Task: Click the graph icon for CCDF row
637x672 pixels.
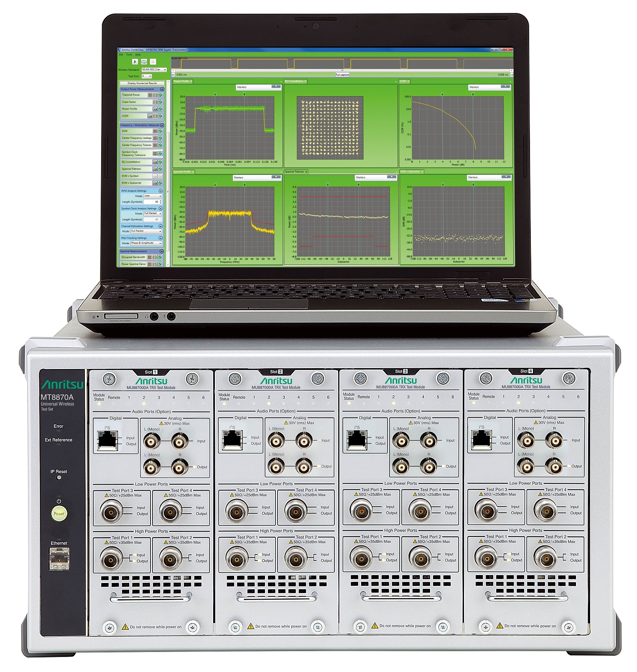Action: pyautogui.click(x=150, y=116)
